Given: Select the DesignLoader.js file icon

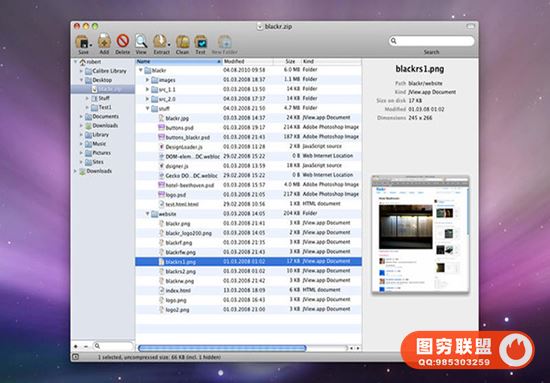Looking at the screenshot, I should (x=161, y=147).
